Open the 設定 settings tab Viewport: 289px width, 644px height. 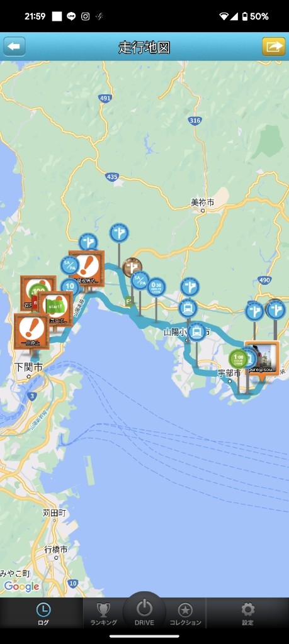(x=247, y=614)
